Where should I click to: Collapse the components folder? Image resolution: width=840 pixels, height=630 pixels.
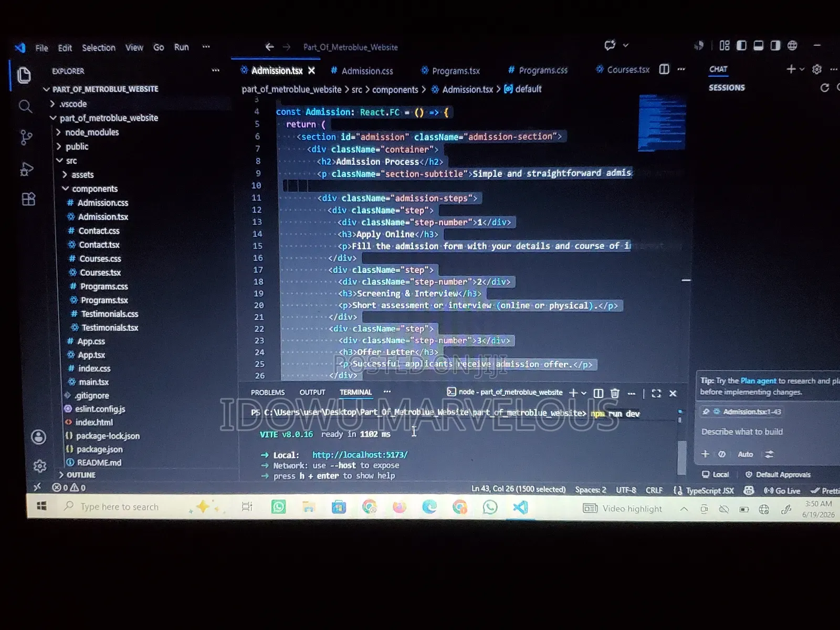pos(94,189)
